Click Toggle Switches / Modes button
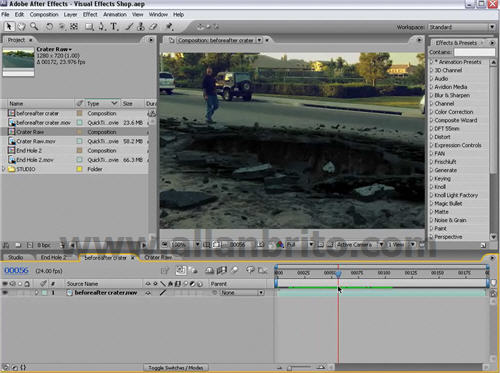 click(176, 368)
